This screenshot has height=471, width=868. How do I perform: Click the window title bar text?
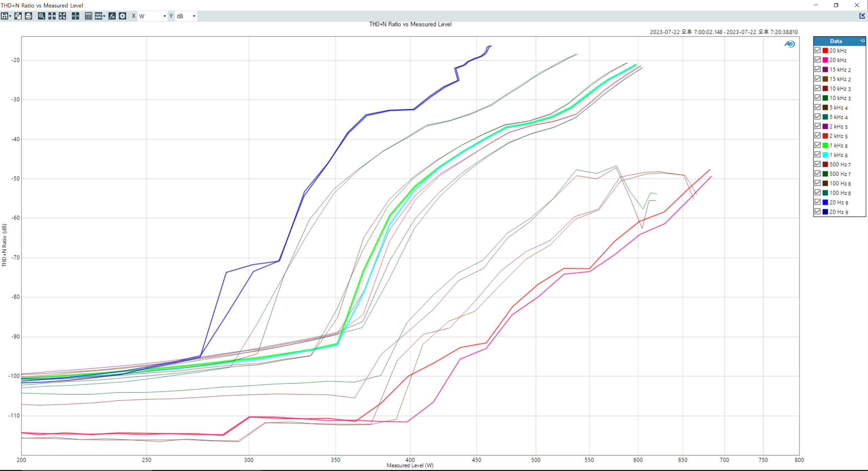coord(42,5)
